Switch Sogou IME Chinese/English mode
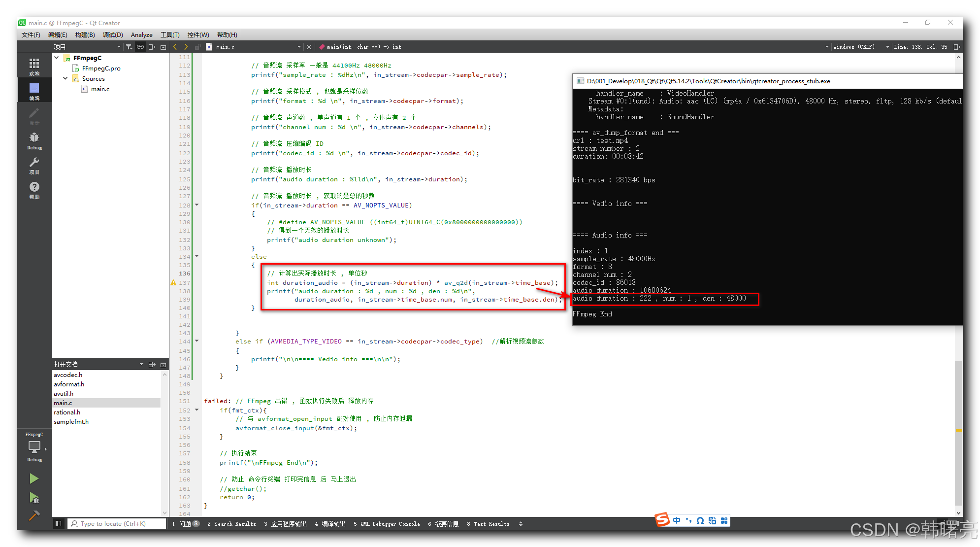The image size is (980, 547). tap(676, 520)
